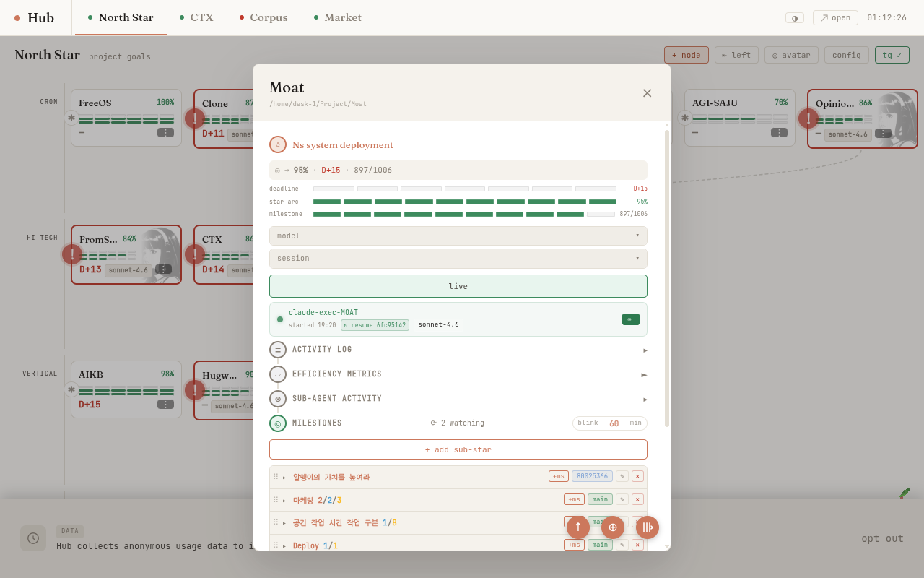Viewport: 924px width, 578px height.
Task: Click the opt out link
Action: [x=882, y=538]
